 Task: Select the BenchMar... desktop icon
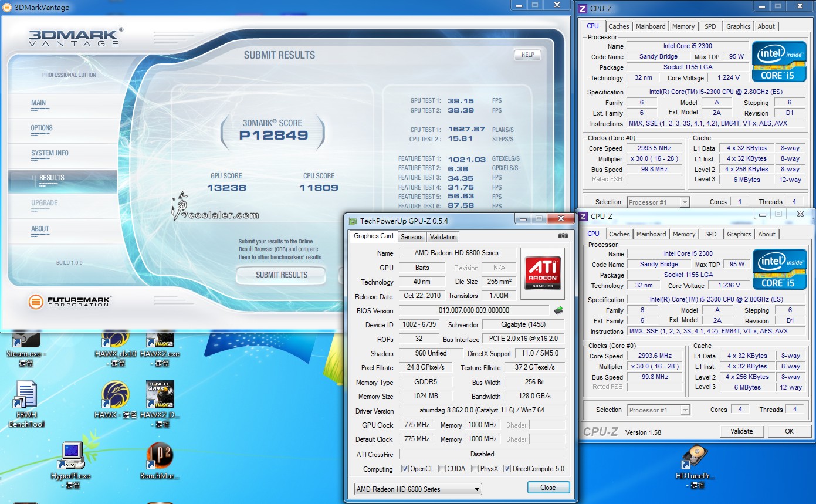pyautogui.click(x=160, y=461)
